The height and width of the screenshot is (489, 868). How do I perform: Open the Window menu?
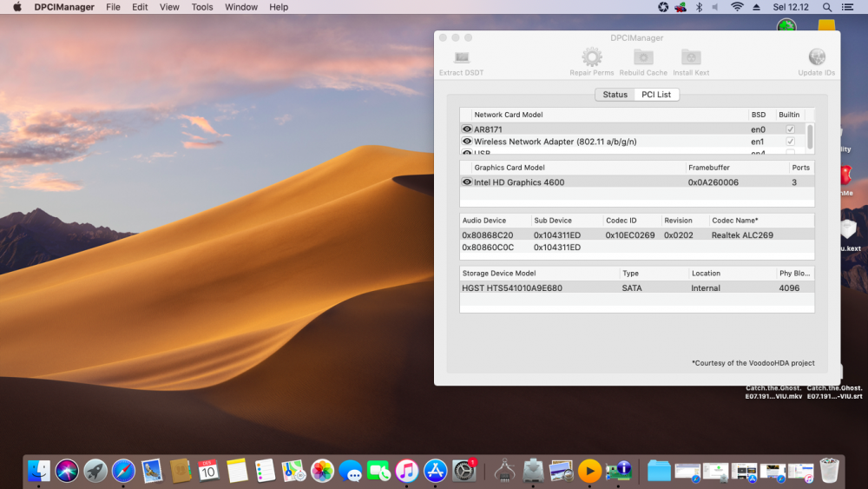click(241, 7)
